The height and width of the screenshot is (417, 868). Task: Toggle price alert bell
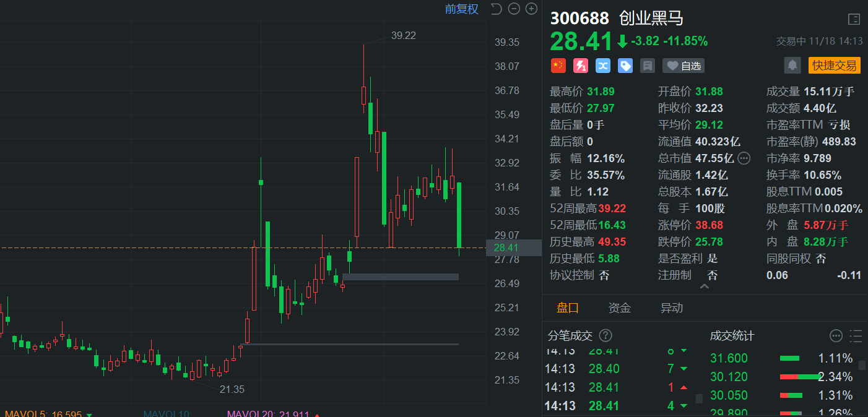point(792,65)
